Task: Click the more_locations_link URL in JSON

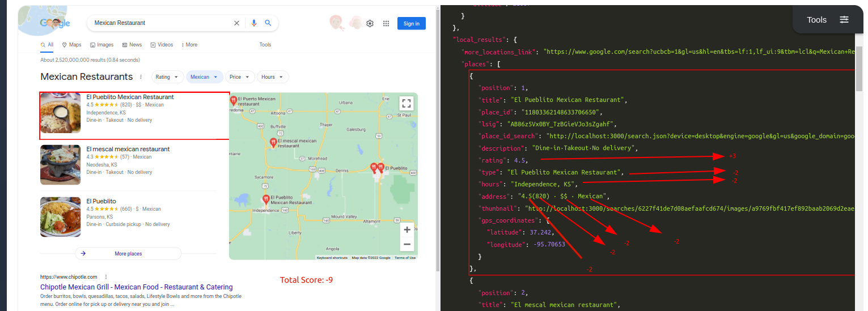Action: [x=699, y=52]
